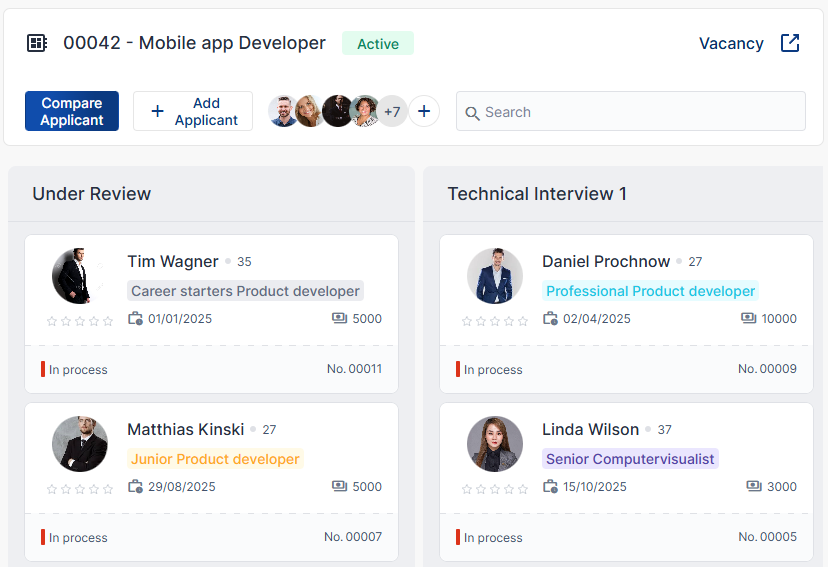This screenshot has width=828, height=567.
Task: Set Linda Wilson's rating to one star
Action: pos(467,489)
